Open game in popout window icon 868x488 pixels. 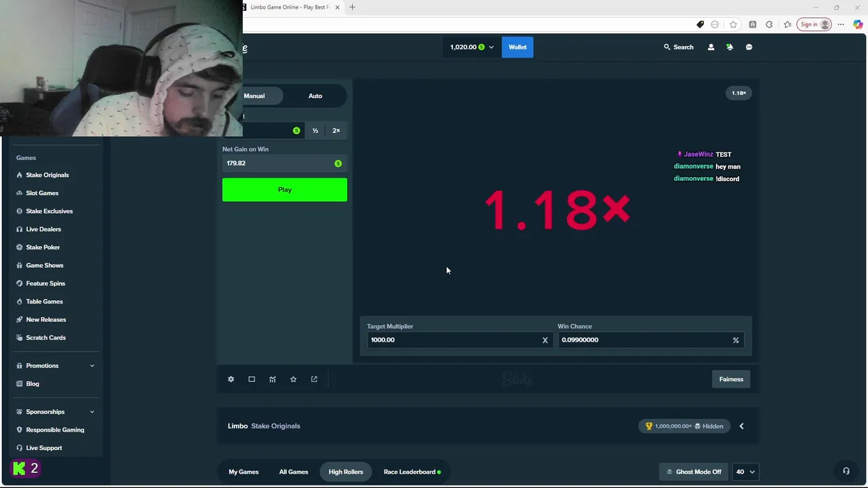314,379
